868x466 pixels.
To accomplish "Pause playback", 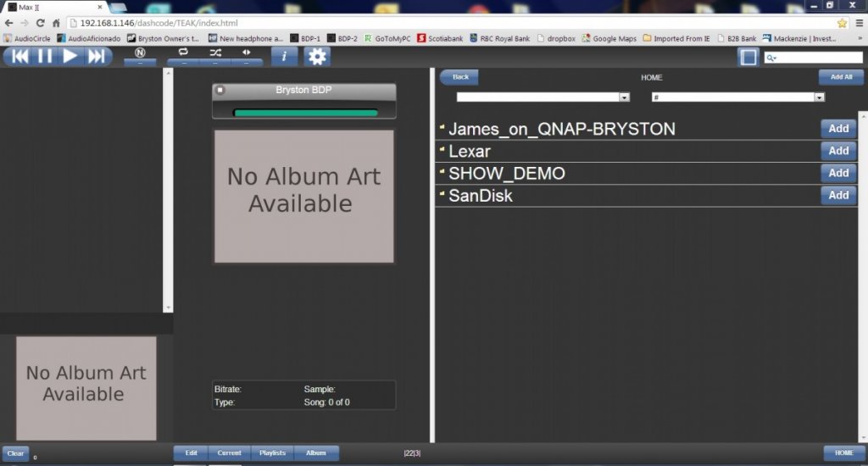I will point(45,56).
